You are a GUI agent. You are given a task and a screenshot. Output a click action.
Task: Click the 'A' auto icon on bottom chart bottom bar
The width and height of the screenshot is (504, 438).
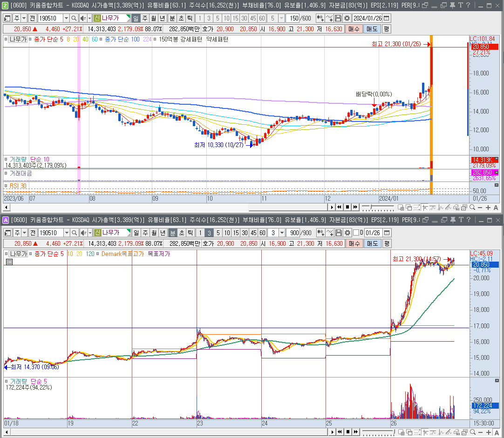coord(496,432)
